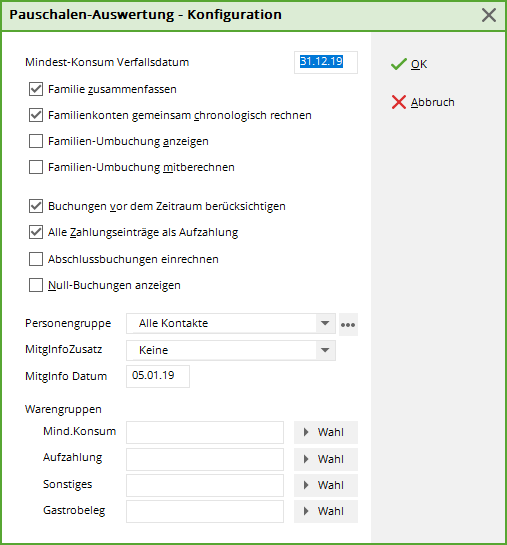Click Wahl button for Mind.Konsum

[x=326, y=432]
